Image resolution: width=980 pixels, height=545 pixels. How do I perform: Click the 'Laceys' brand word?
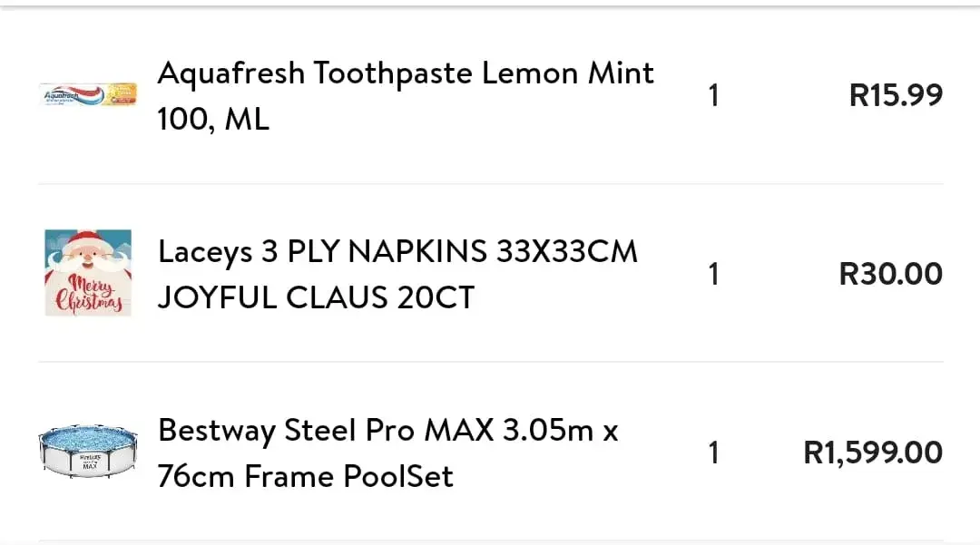click(x=204, y=252)
